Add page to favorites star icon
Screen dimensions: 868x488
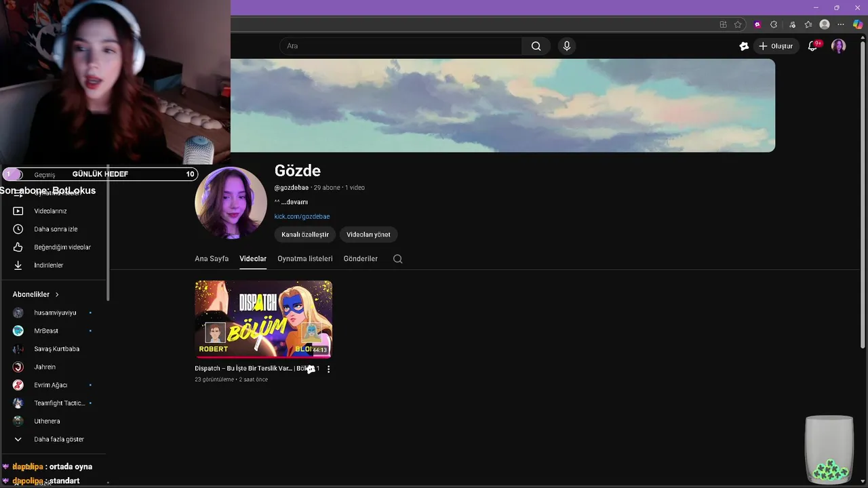pyautogui.click(x=738, y=24)
